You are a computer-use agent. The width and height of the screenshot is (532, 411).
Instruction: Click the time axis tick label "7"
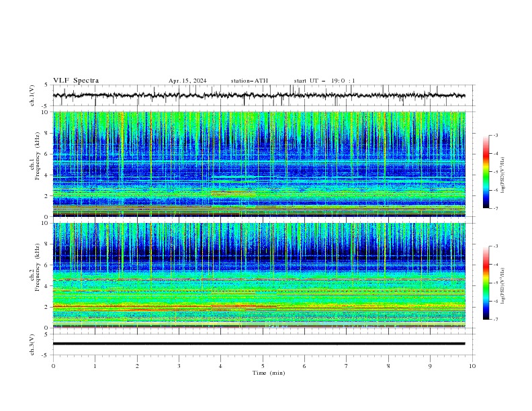point(347,366)
